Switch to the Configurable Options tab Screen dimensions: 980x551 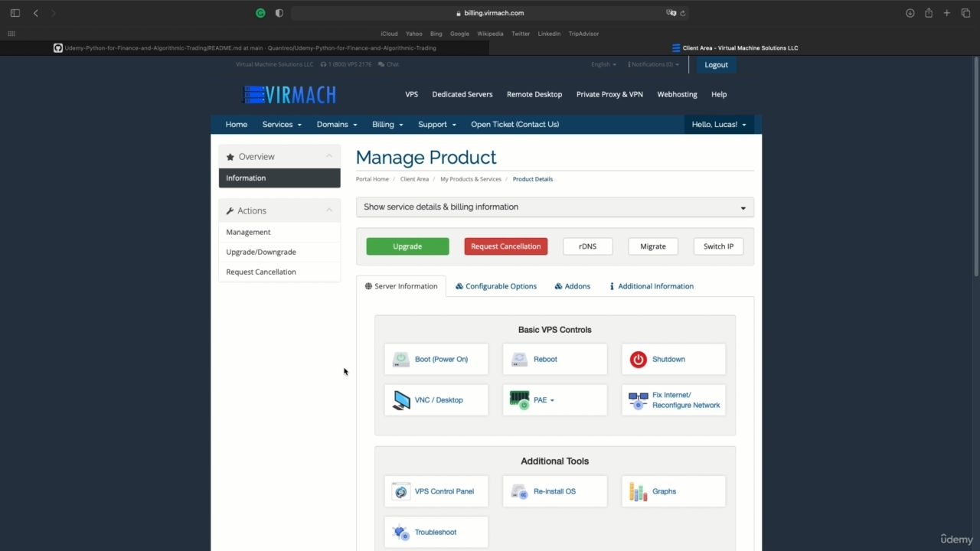[496, 286]
